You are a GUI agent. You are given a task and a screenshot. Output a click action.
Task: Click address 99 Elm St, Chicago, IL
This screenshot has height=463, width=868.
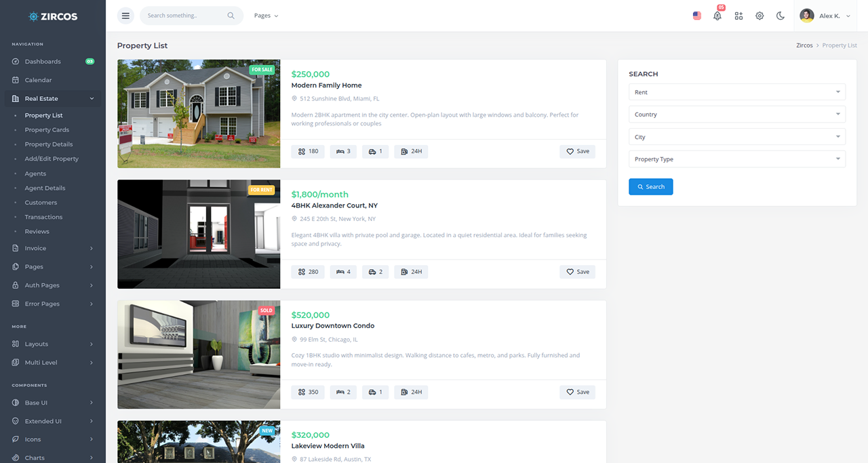pyautogui.click(x=329, y=340)
